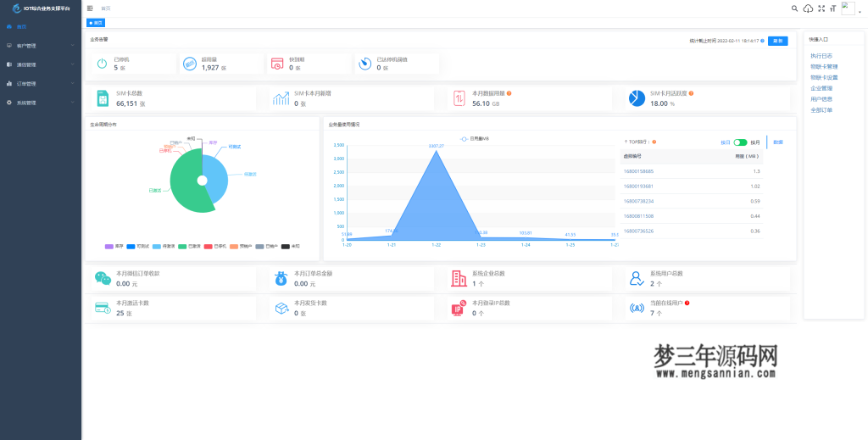868x440 pixels.
Task: Click the help icon beside 本月数据用量
Action: pos(509,93)
